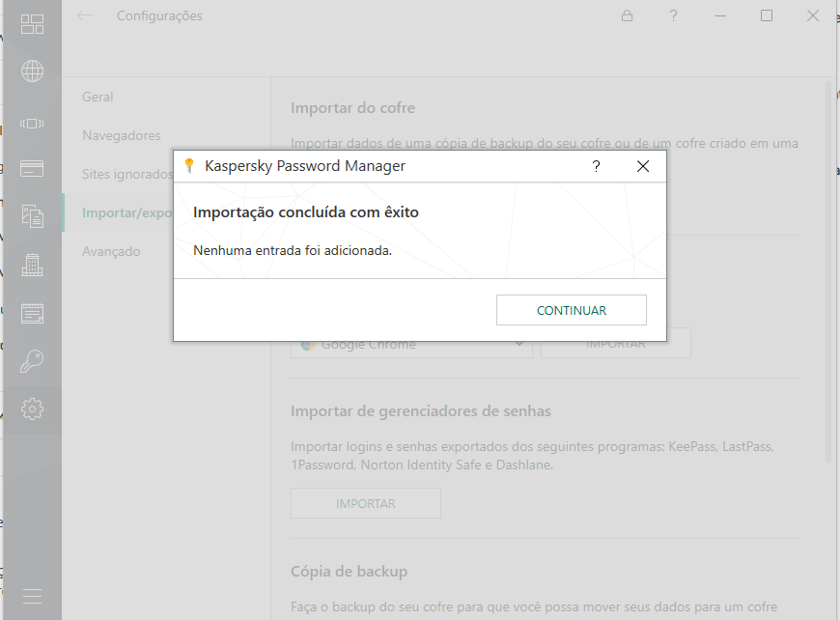Image resolution: width=840 pixels, height=620 pixels.
Task: Open the websites globe sidebar icon
Action: tap(32, 71)
